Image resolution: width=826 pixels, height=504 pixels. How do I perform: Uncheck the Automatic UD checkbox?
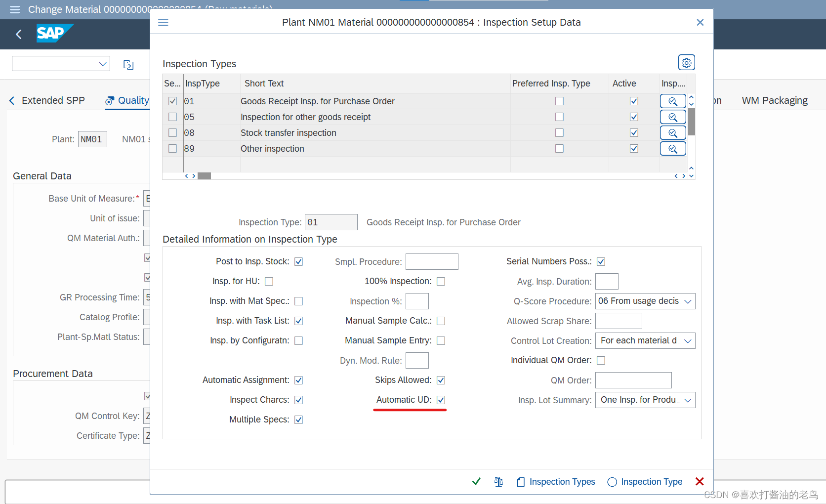coord(441,400)
